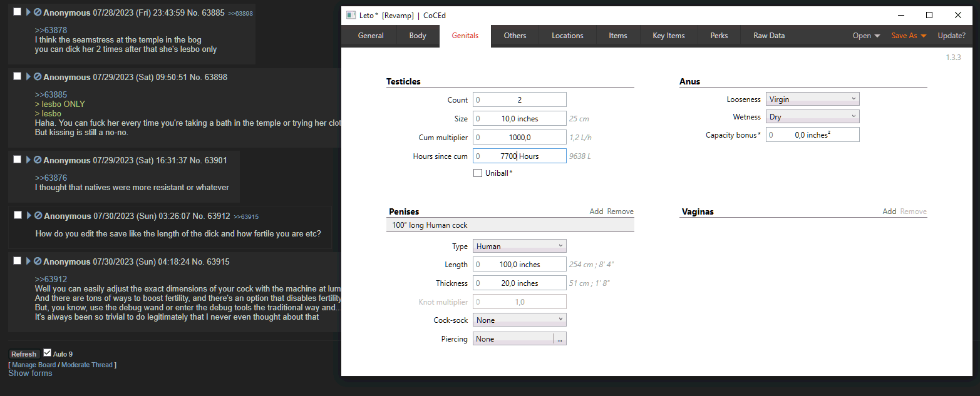The image size is (980, 396).
Task: Click the hide icon on post 63885
Action: click(x=38, y=13)
